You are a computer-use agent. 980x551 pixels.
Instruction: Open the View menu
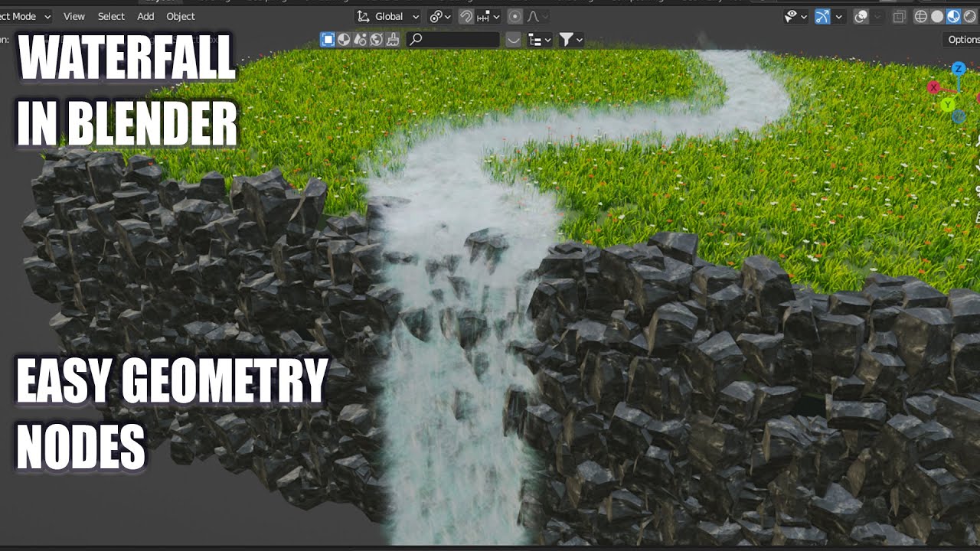pos(74,16)
